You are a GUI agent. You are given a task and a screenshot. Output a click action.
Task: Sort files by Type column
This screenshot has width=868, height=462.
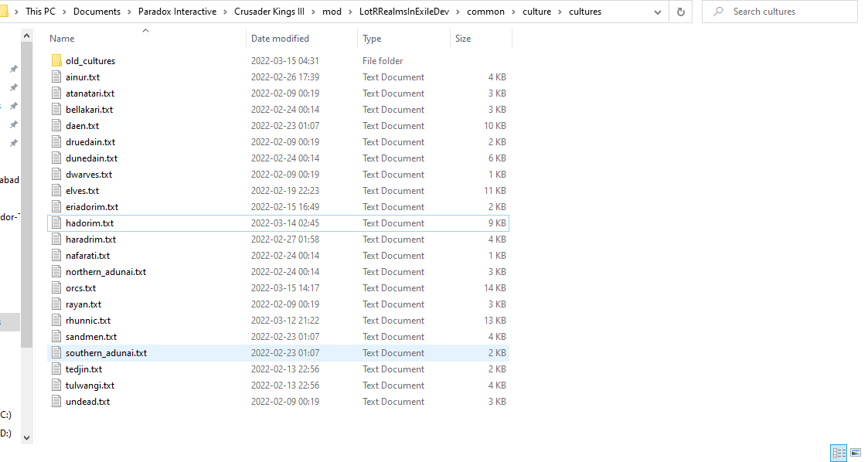372,39
